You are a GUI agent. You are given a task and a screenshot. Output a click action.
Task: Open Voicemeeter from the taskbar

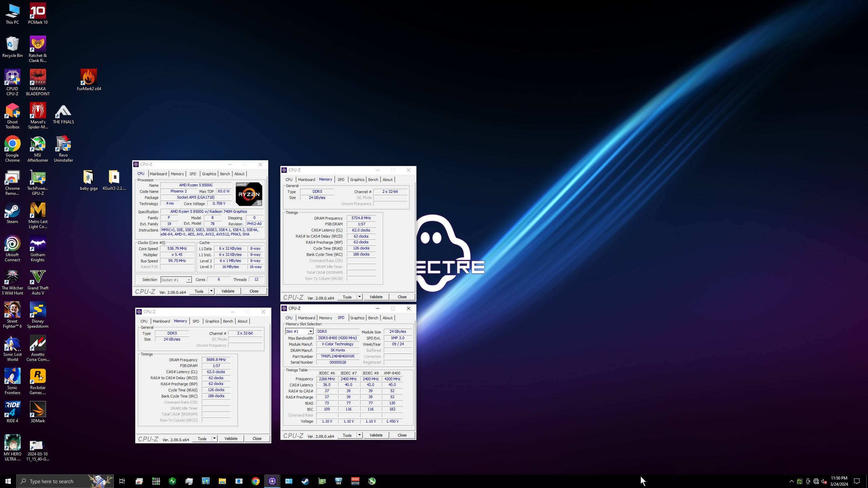[x=355, y=481]
